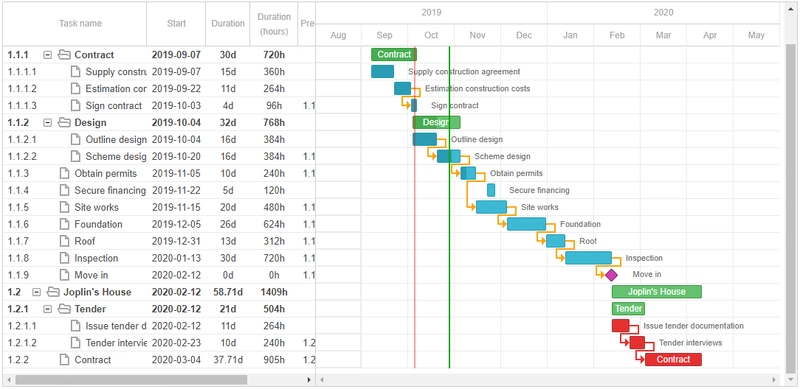Viewport: 800px width, 389px height.
Task: Collapse the Joplin's House group
Action: tap(36, 292)
